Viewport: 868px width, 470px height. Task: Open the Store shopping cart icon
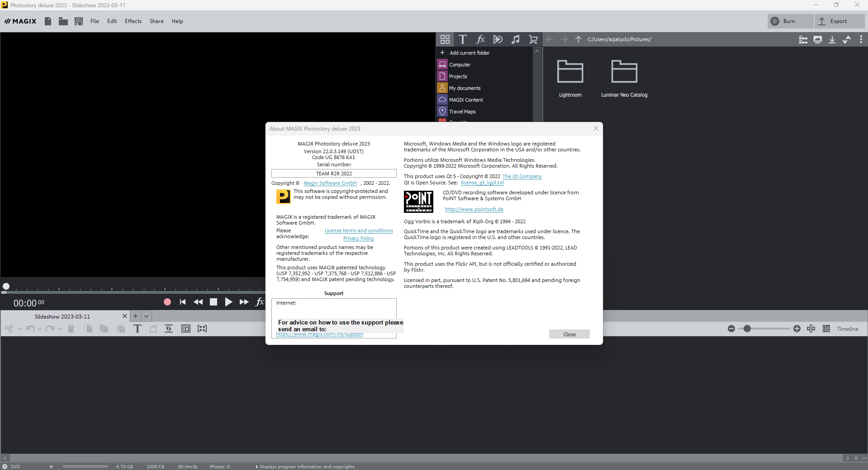(x=533, y=39)
